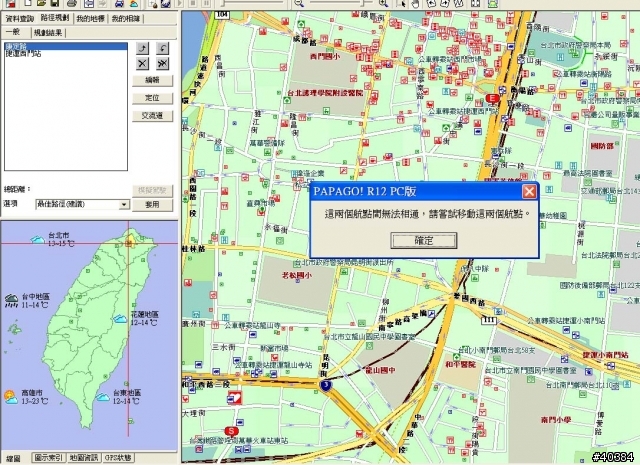Click the 確定 button in the PAPAGO dialog
Viewport: 640px width, 465px height.
coord(424,240)
